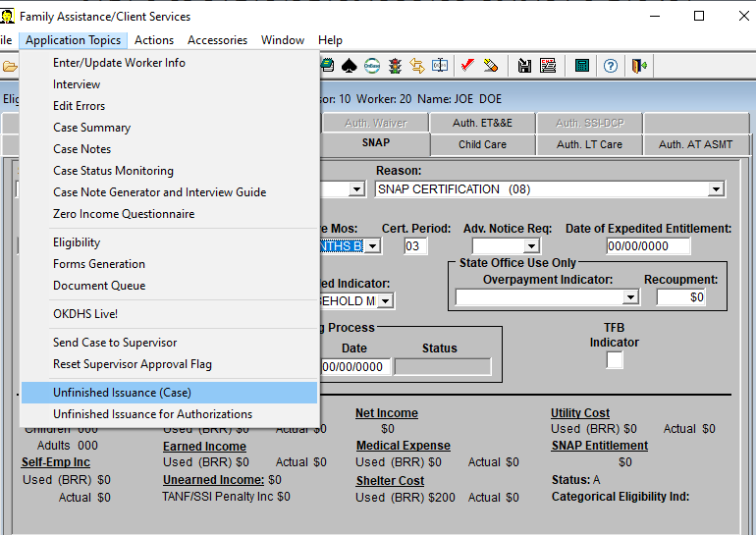Choose Eligibility menu item

click(169, 242)
